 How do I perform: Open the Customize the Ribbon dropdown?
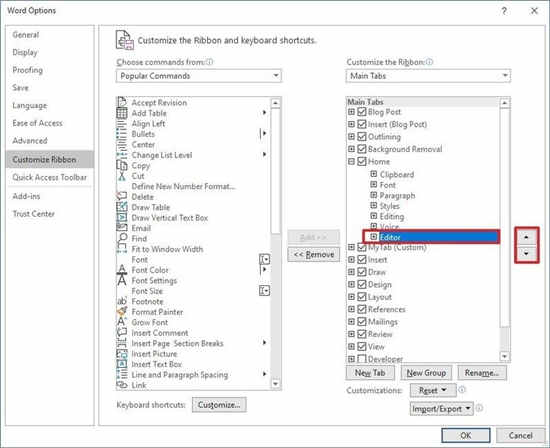tap(428, 76)
